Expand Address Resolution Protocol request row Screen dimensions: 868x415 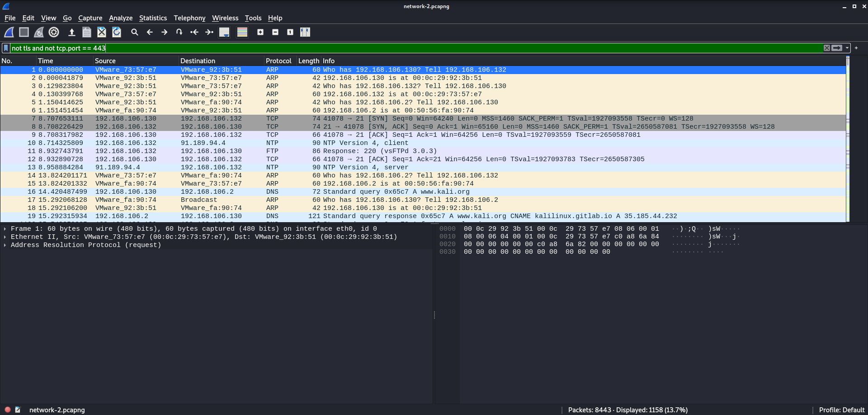coord(5,245)
